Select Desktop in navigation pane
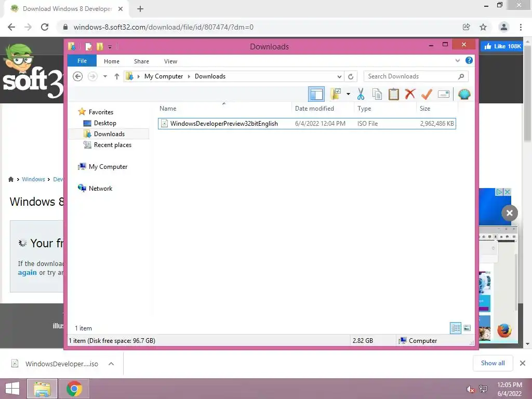The height and width of the screenshot is (399, 532). click(104, 123)
